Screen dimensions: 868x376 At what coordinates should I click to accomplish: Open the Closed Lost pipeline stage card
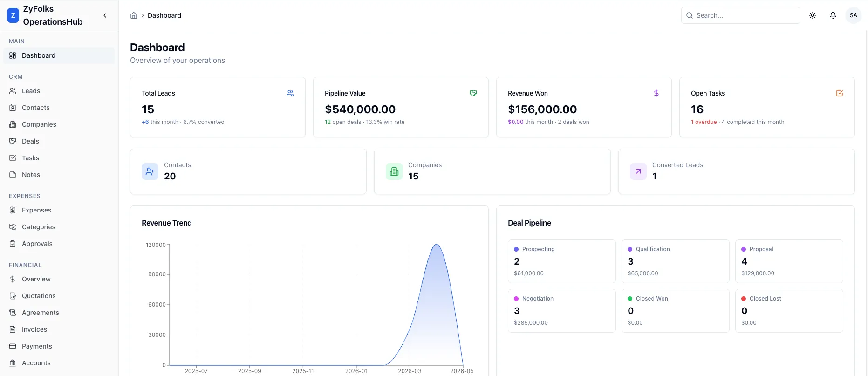[789, 311]
